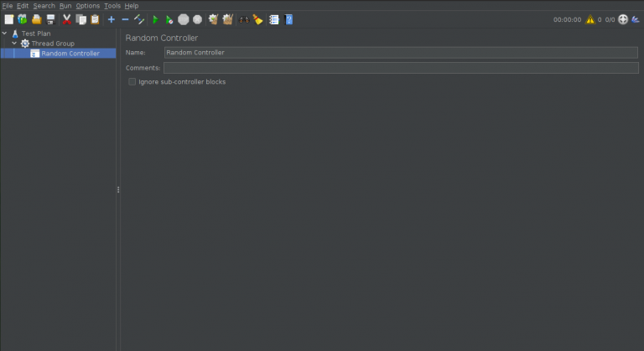Screen dimensions: 644x351
Task: Collapse the Test Plan tree node
Action: 4,34
